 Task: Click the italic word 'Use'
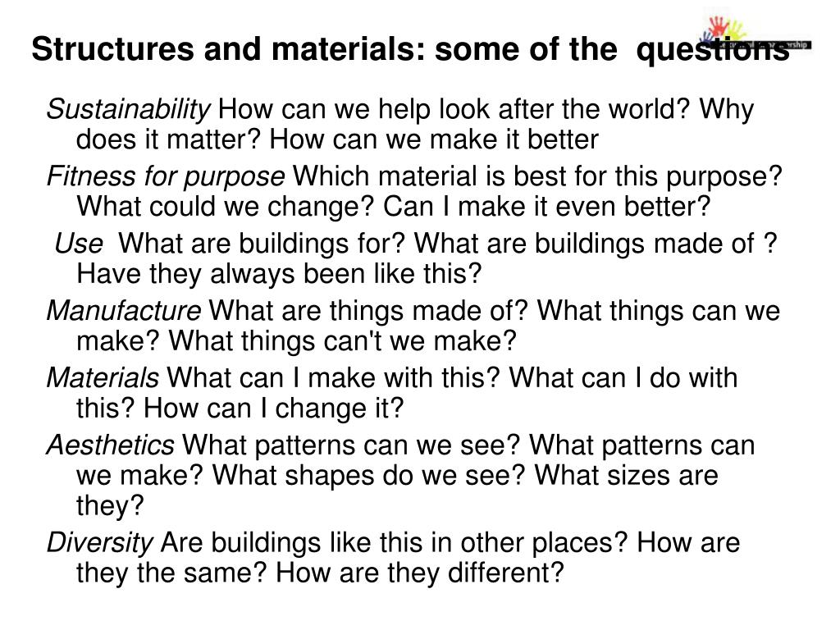point(79,244)
